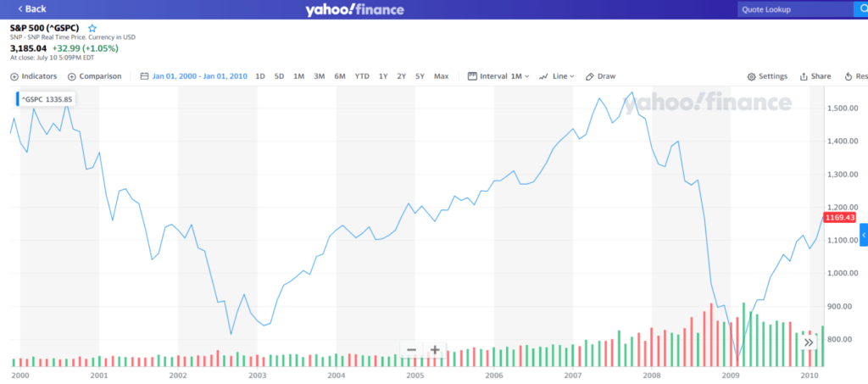The width and height of the screenshot is (868, 384).
Task: Click the search magnifier icon in Quote Lookup
Action: (x=861, y=9)
